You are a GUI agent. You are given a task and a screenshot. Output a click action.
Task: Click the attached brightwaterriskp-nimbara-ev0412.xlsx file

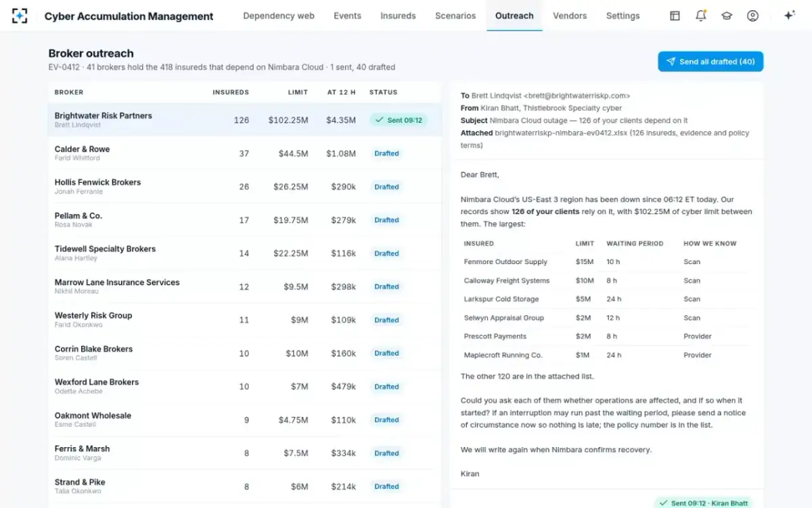[561, 133]
